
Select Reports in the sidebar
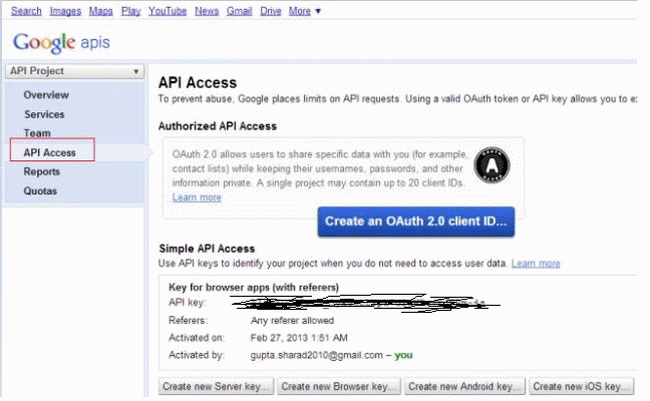(x=41, y=172)
